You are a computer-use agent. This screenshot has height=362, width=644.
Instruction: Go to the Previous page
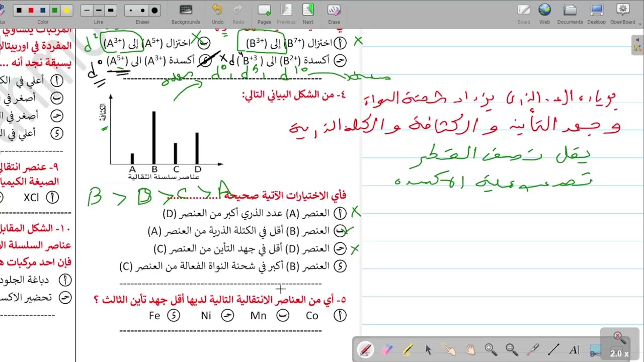coord(286,14)
